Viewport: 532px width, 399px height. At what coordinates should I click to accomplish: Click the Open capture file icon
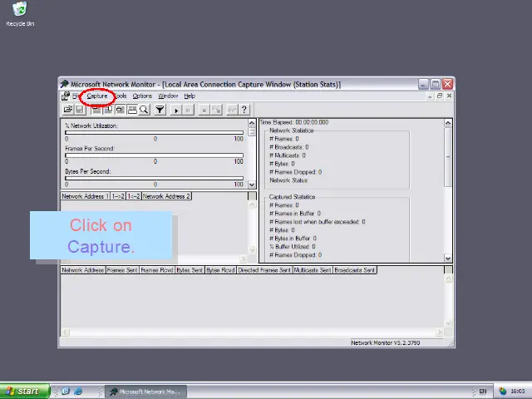67,110
